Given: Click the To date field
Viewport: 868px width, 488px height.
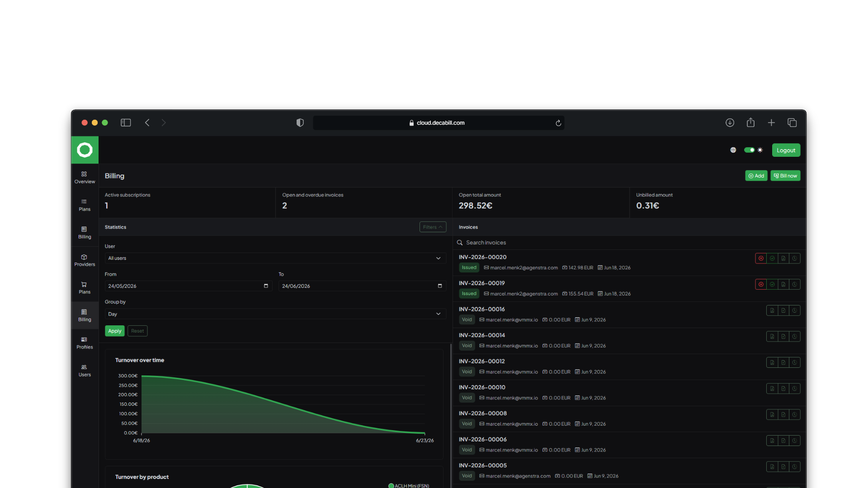Looking at the screenshot, I should coord(362,286).
